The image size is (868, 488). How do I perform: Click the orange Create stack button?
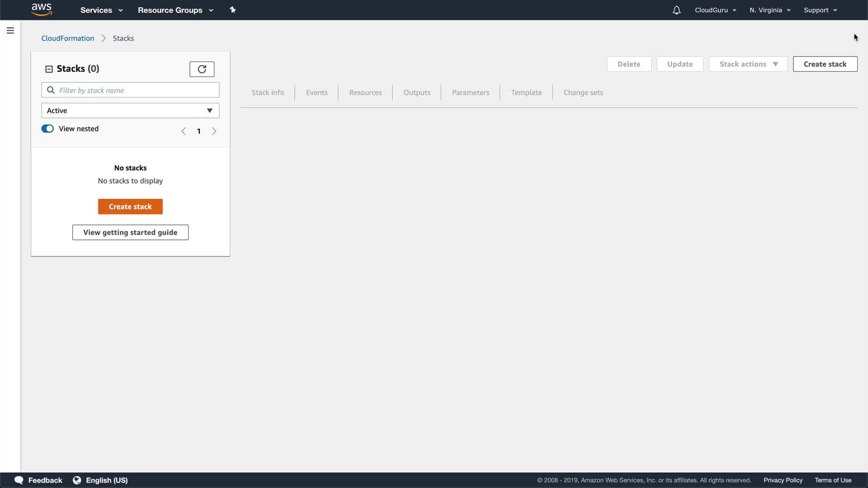(130, 206)
